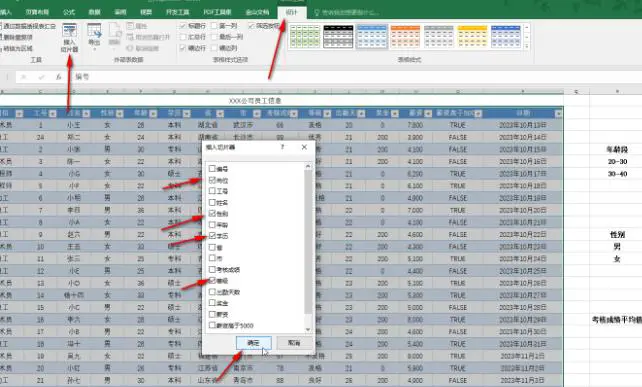Click Unlink (取消链接) item in ribbon

142,48
